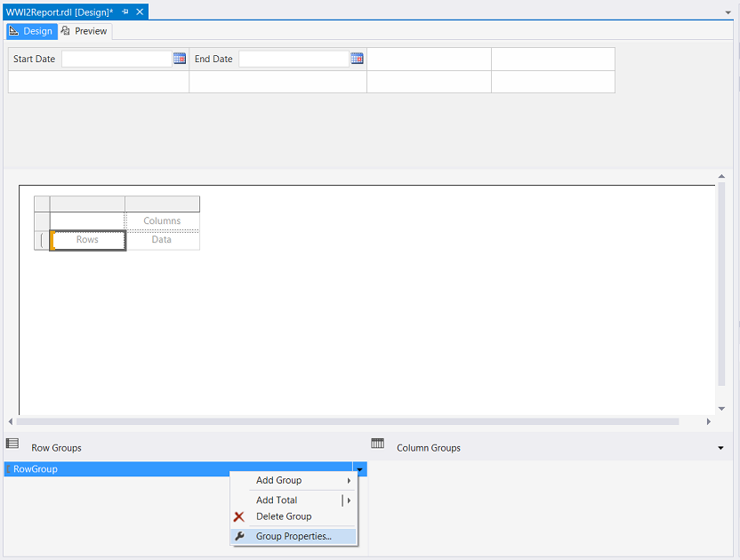
Task: Open the End Date calendar picker
Action: (x=357, y=59)
